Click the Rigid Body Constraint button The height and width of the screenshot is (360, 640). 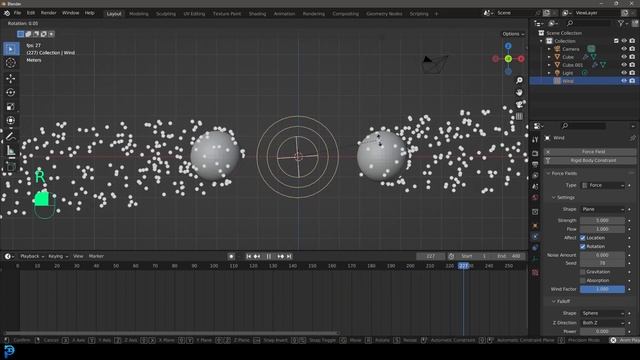(x=590, y=161)
